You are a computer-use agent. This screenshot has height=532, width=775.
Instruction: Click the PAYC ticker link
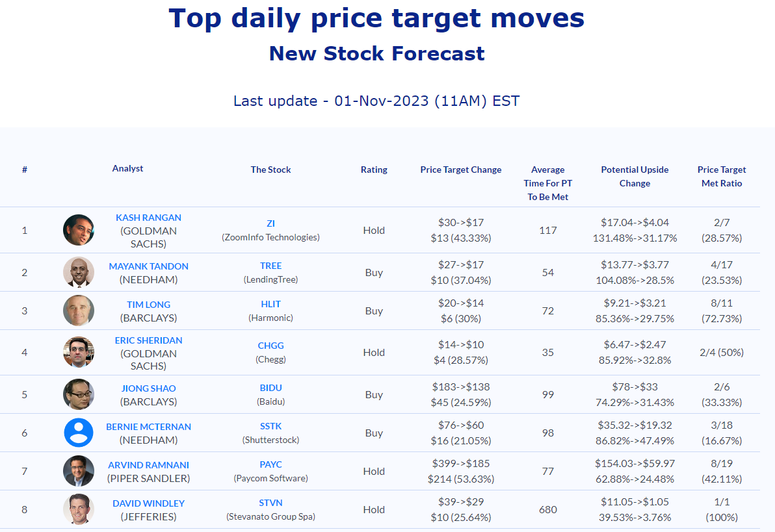(271, 464)
